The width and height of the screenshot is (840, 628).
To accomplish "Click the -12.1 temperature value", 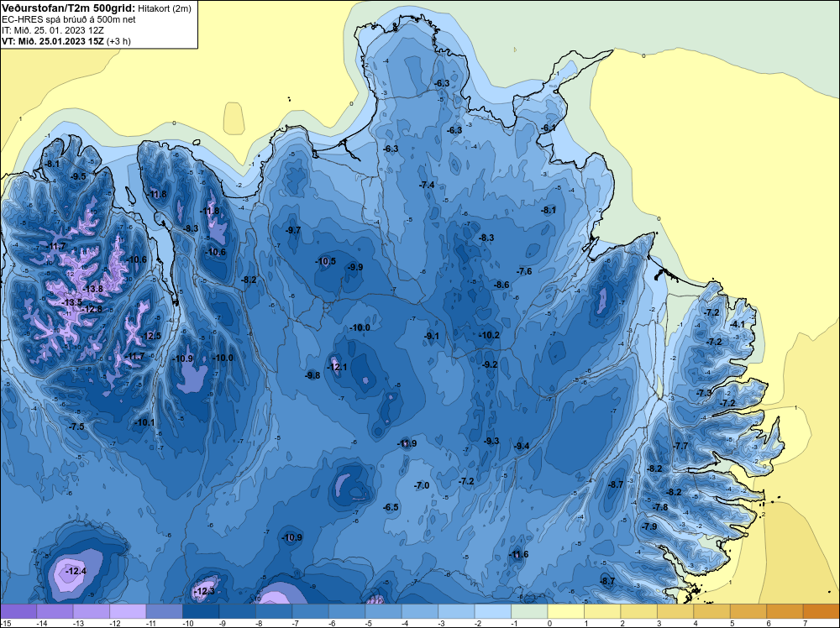I will pos(337,367).
